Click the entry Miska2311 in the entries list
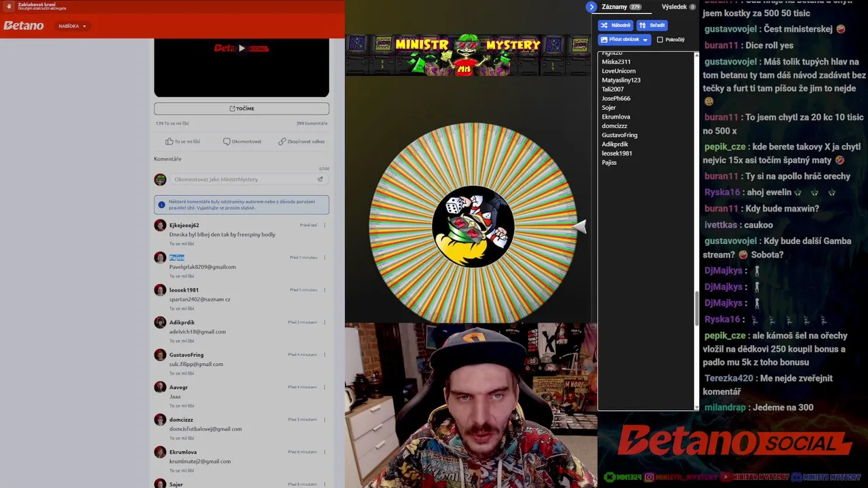The image size is (868, 488). [616, 62]
